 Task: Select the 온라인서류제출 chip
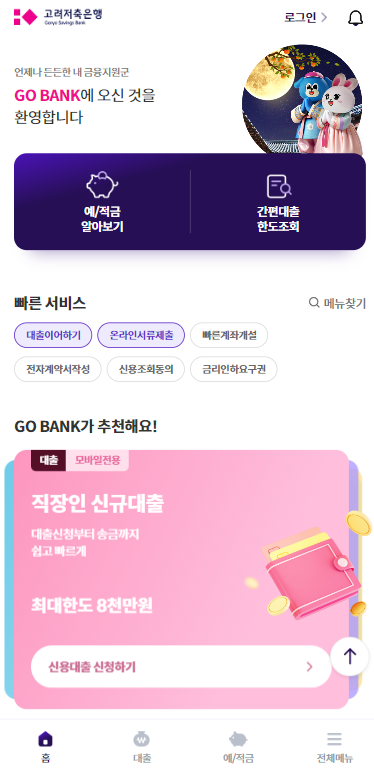pos(141,335)
